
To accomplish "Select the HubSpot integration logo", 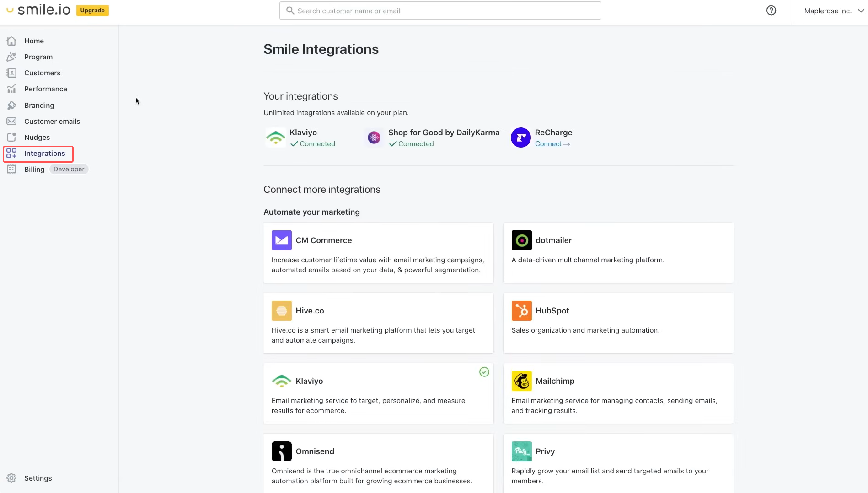I will click(x=521, y=310).
